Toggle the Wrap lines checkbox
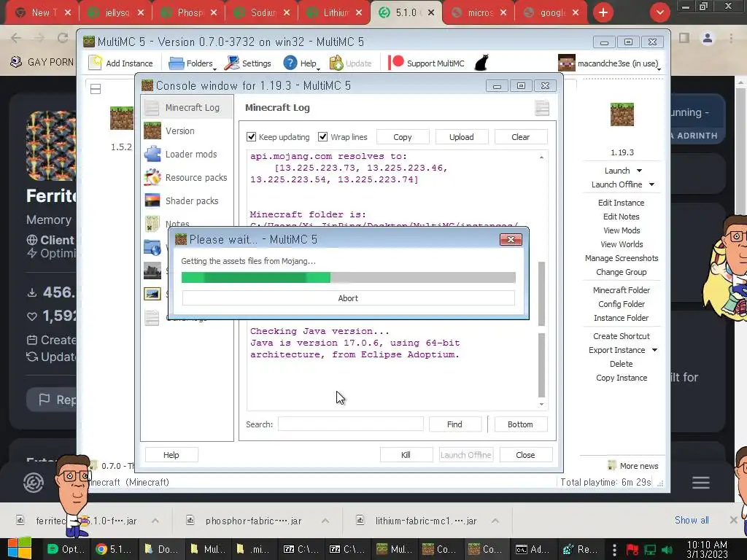This screenshot has width=747, height=560. tap(323, 137)
